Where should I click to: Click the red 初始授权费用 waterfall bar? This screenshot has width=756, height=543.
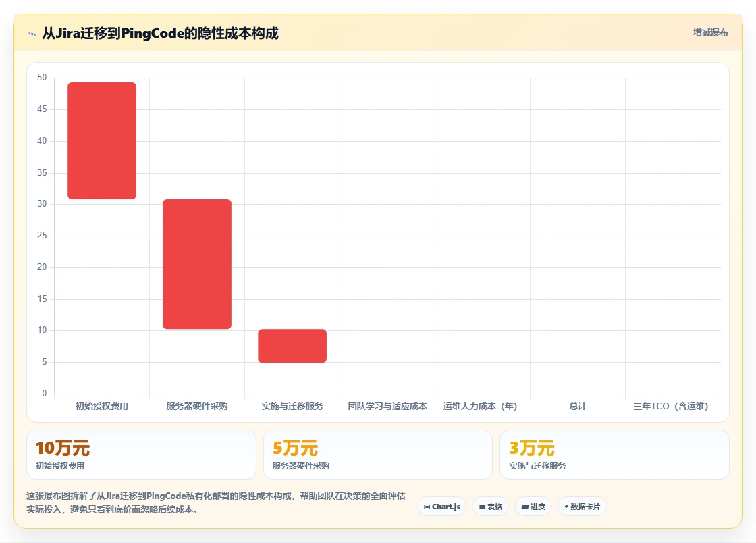(x=102, y=140)
